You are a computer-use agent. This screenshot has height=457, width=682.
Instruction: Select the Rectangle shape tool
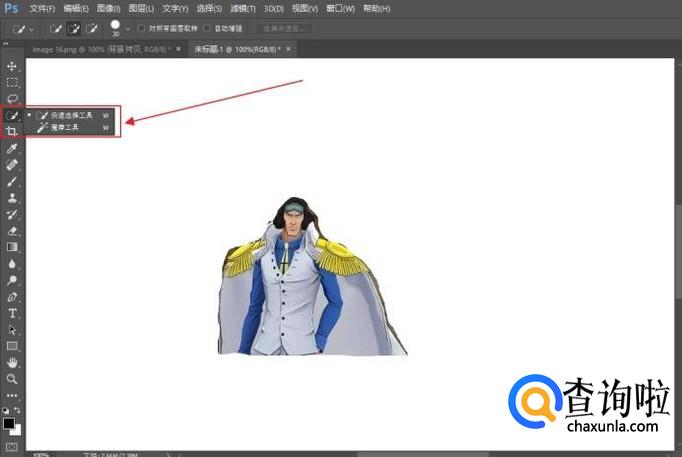pos(12,347)
